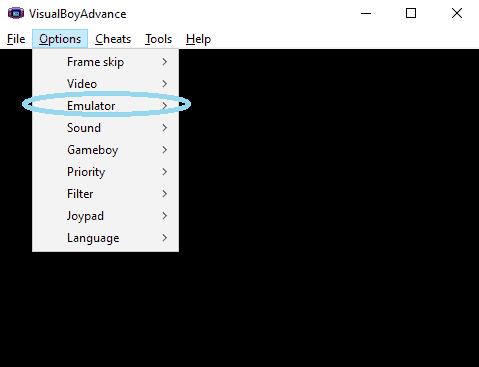
Task: Click the arrow chevron beside Language
Action: tap(165, 238)
